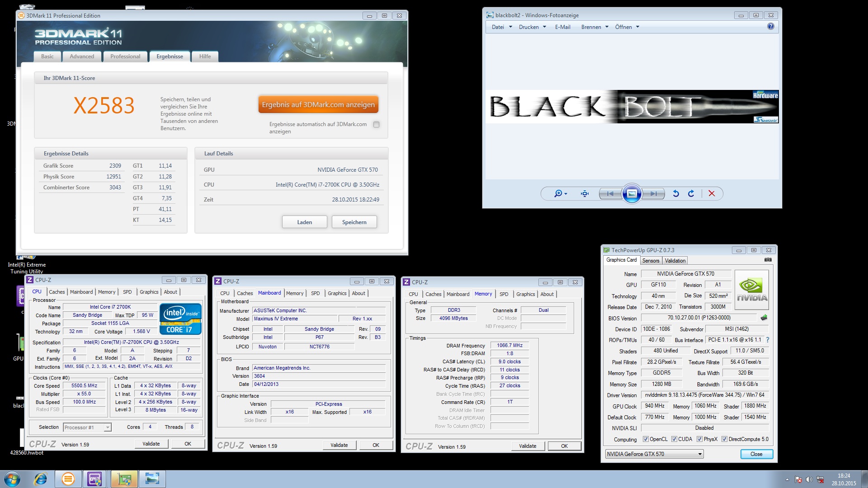The image size is (868, 488).
Task: Open the GPU-Z taskbar icon
Action: coord(124,479)
